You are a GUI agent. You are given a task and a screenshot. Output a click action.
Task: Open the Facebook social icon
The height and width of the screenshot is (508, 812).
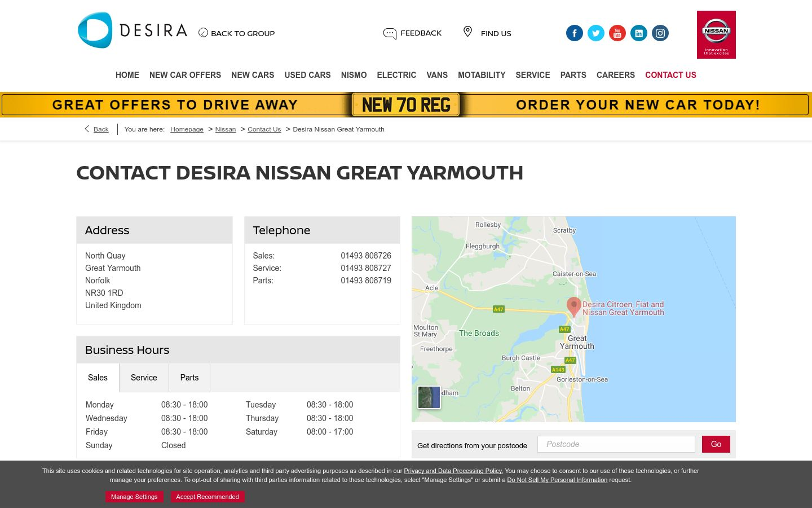click(x=575, y=33)
